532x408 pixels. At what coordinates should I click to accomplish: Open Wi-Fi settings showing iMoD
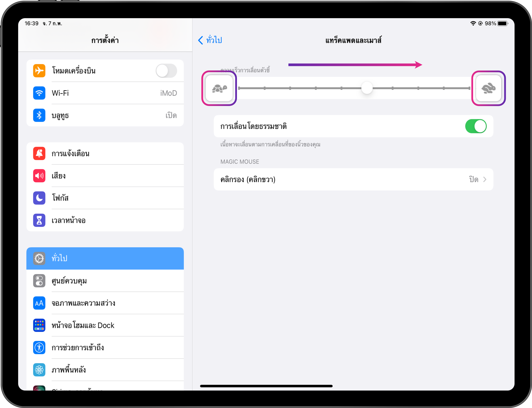(x=105, y=93)
